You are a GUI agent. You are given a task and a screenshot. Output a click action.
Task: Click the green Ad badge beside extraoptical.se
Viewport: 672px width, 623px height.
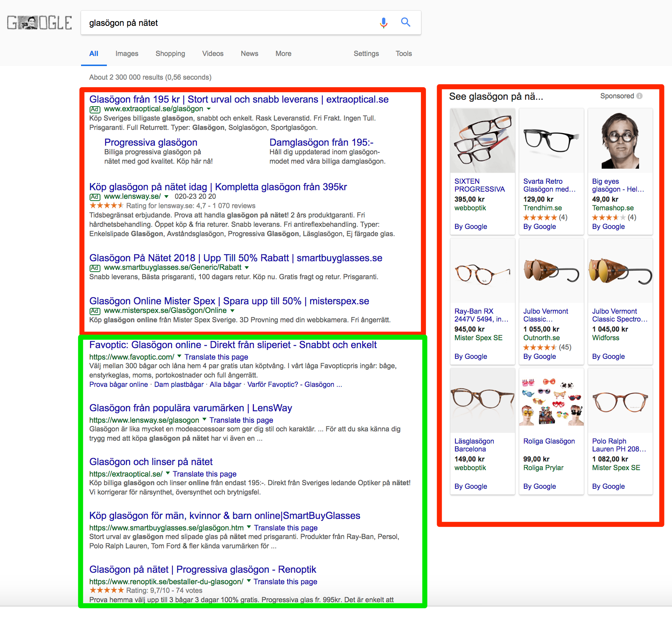click(x=94, y=109)
